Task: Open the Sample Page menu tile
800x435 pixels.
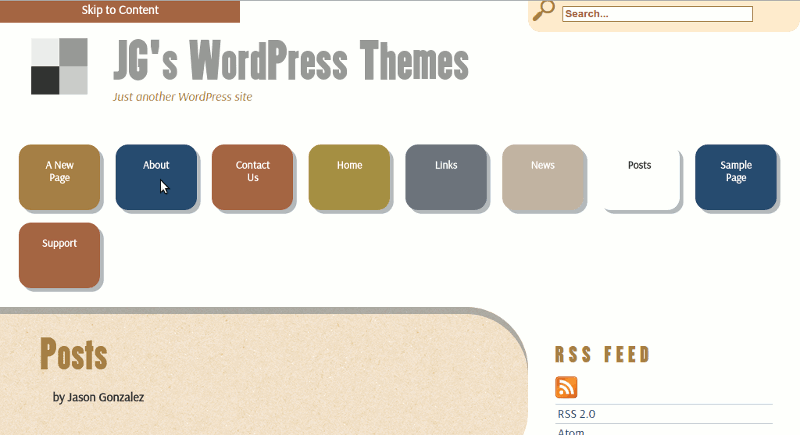Action: coord(736,177)
